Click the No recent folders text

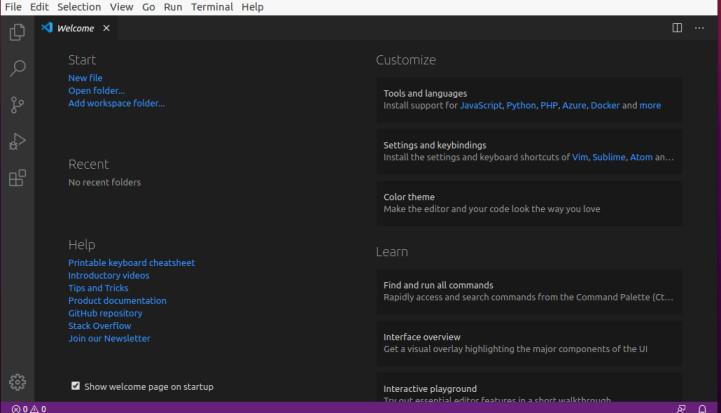105,182
